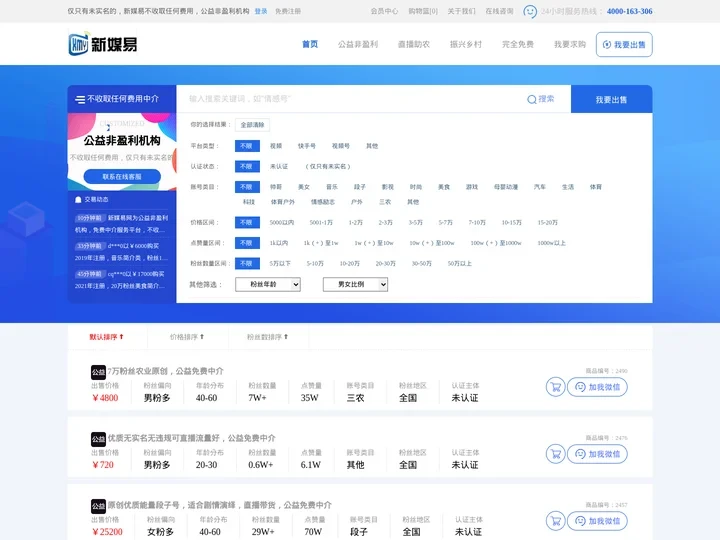Image resolution: width=720 pixels, height=540 pixels.
Task: Filter platform type by 快手号
Action: point(307,146)
